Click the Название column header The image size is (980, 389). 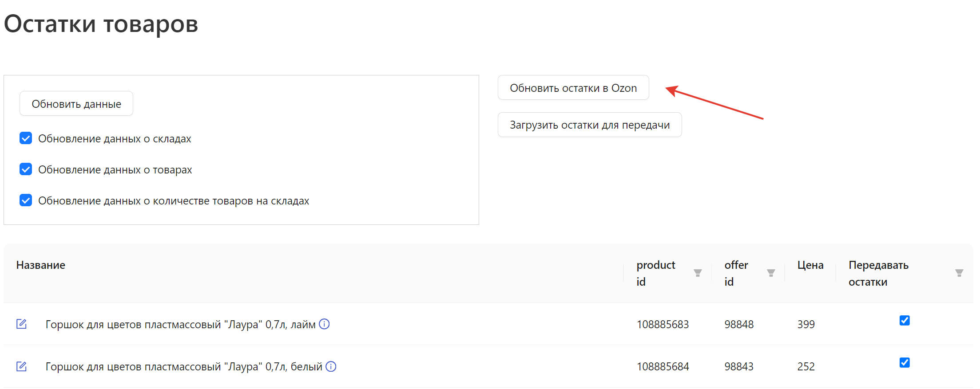tap(41, 265)
